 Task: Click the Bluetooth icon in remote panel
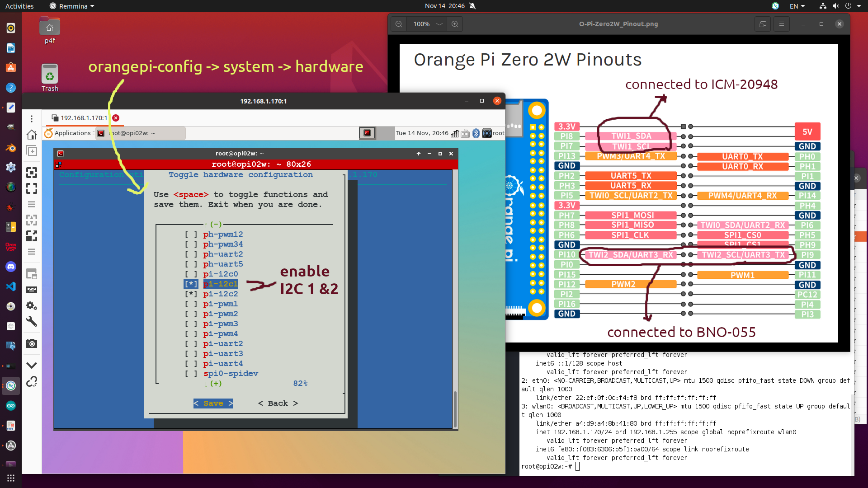coord(476,133)
